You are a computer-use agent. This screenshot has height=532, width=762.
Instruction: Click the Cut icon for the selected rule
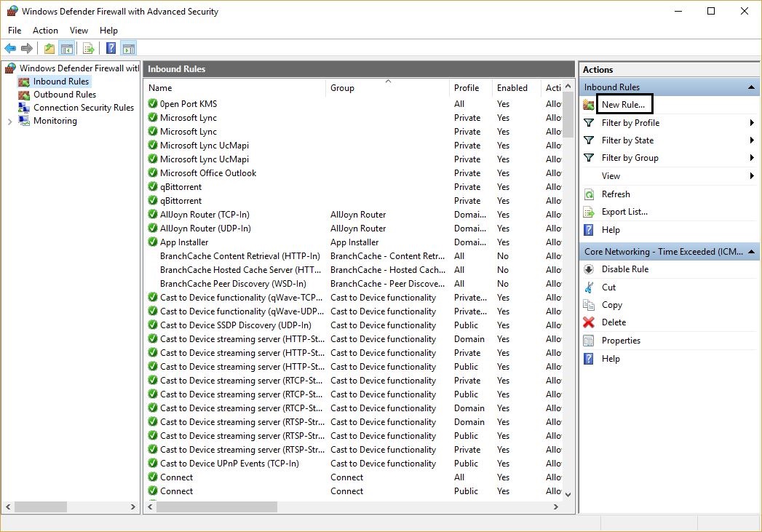[587, 287]
